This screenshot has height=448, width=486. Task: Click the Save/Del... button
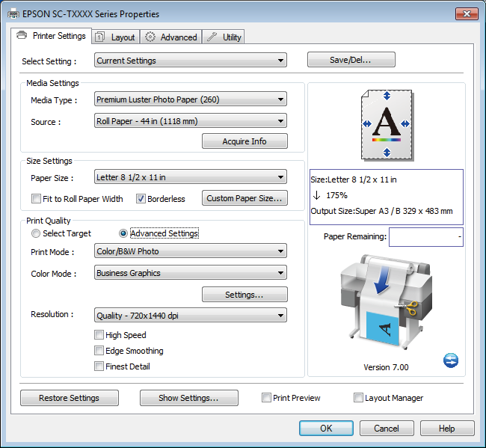tap(351, 60)
